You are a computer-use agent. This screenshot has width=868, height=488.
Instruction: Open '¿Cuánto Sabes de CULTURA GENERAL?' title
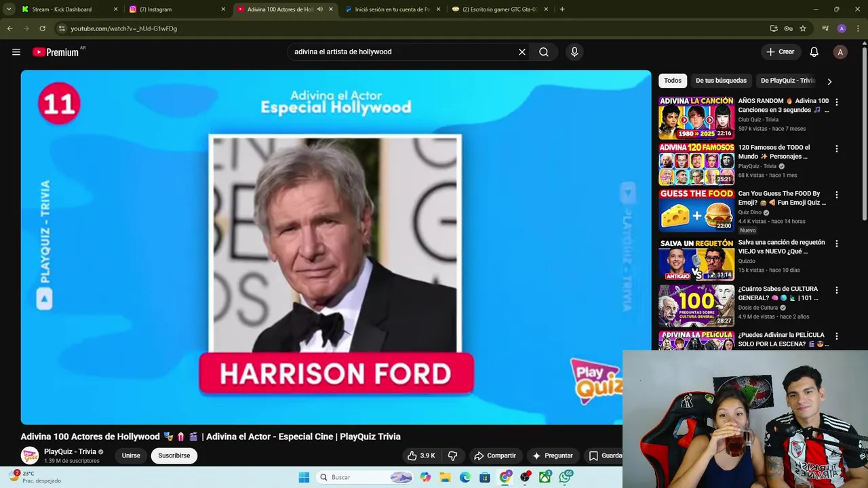pyautogui.click(x=778, y=293)
